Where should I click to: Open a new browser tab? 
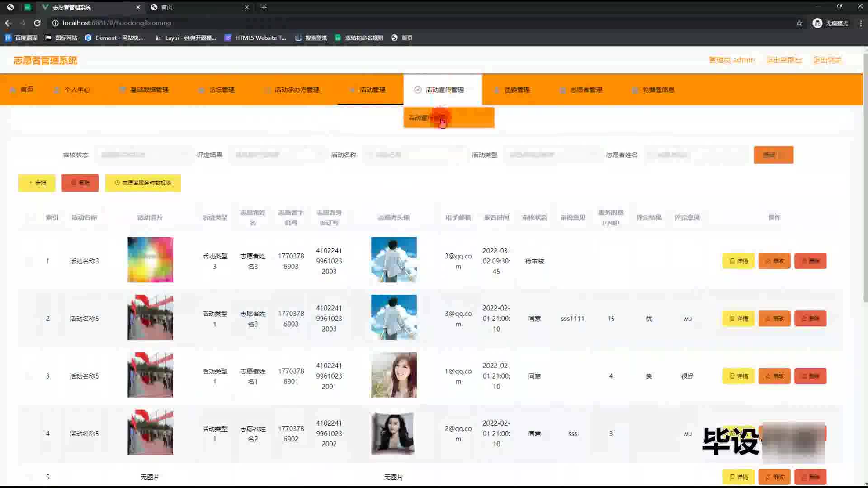pyautogui.click(x=264, y=7)
